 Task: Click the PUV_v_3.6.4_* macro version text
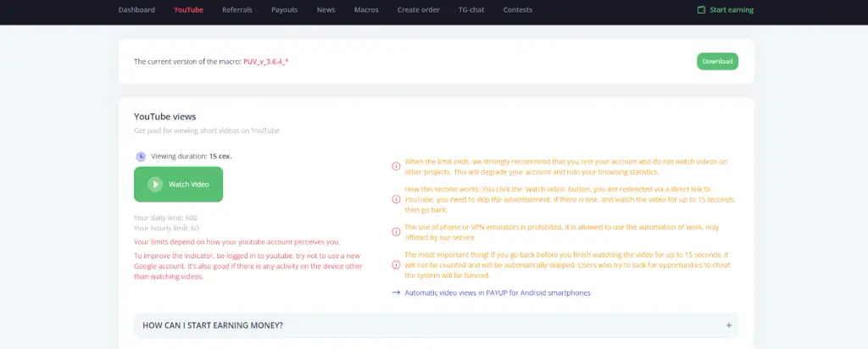click(x=265, y=61)
